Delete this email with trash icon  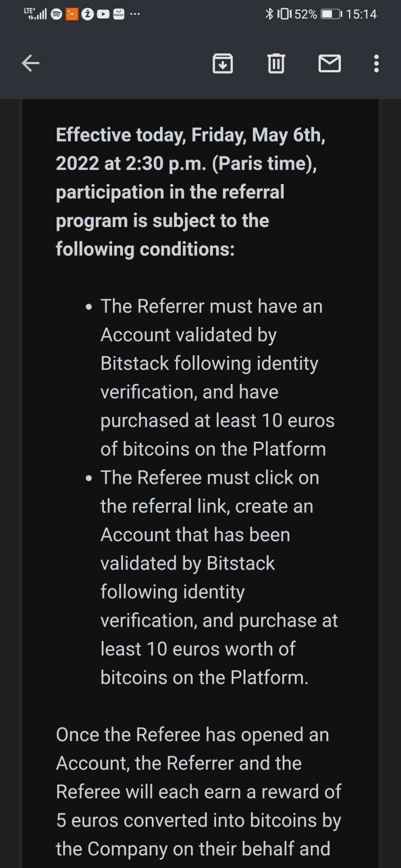click(x=276, y=63)
